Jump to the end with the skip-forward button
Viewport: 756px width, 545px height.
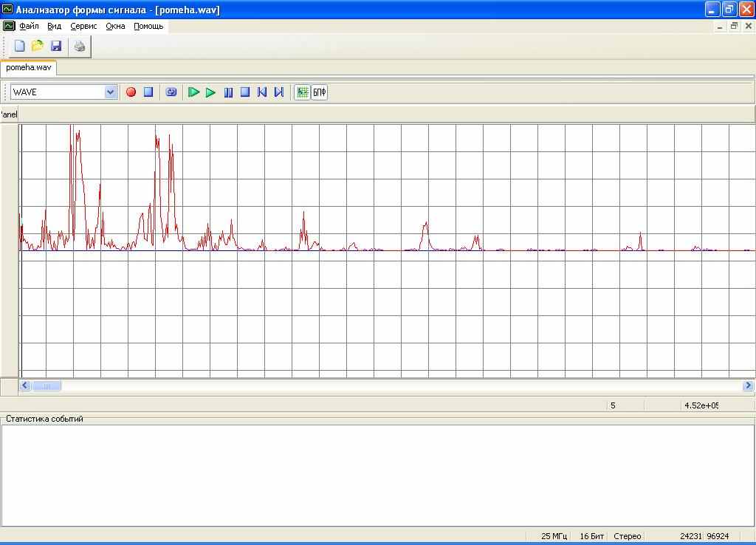point(278,92)
